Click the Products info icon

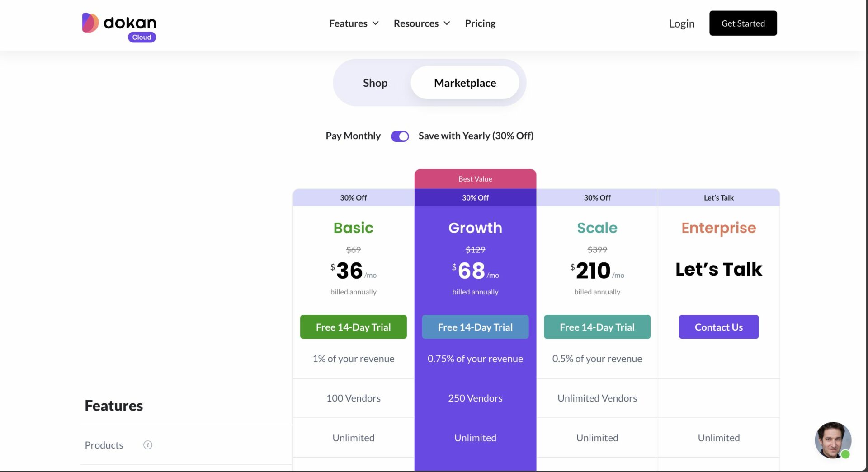148,445
